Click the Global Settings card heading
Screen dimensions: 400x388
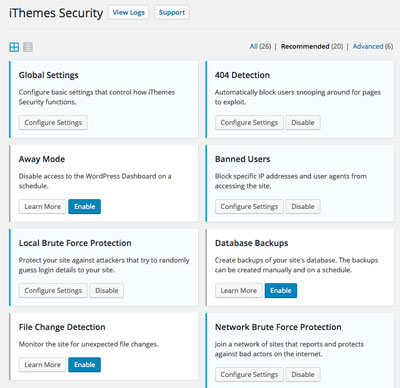point(49,75)
